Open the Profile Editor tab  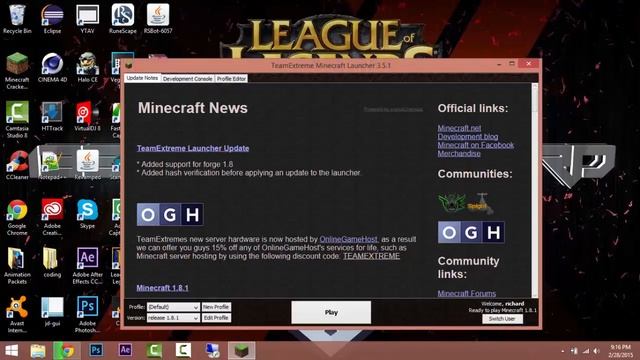click(x=231, y=78)
